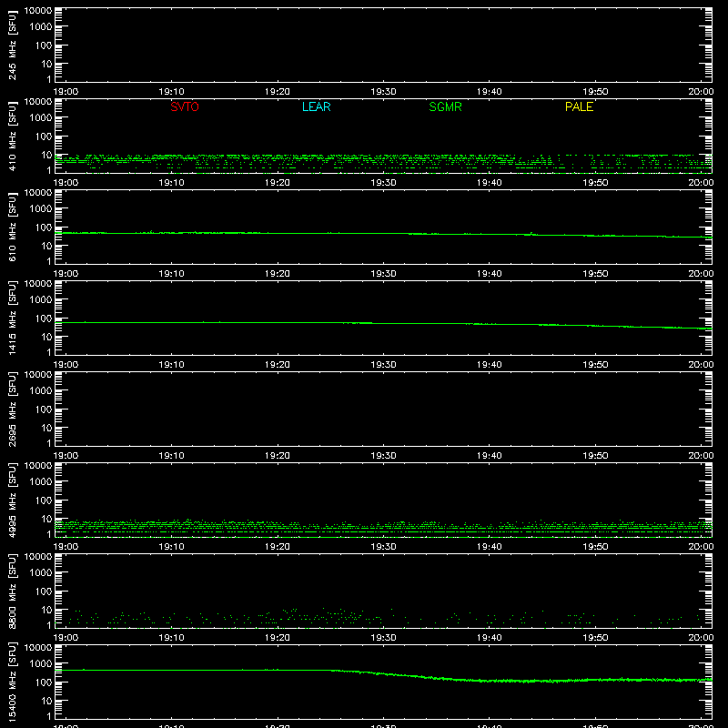Viewport: 728px width, 728px height.
Task: Select the 2695 MHz [SFU] axis label
Action: coord(13,409)
